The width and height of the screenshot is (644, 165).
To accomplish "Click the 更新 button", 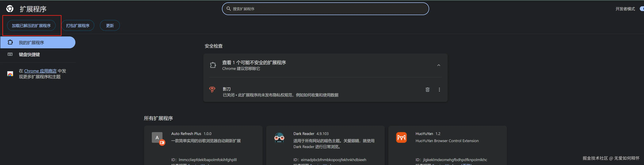I will (x=110, y=26).
